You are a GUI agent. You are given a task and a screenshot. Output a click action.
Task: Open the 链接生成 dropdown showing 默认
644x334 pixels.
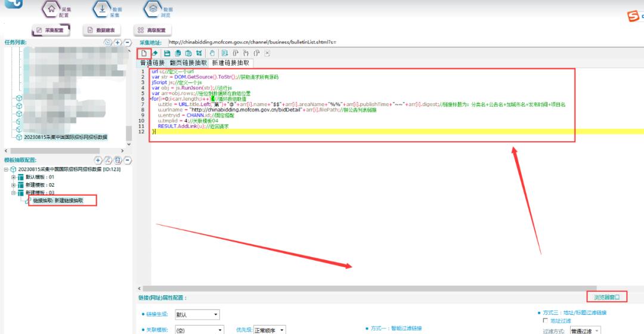pyautogui.click(x=197, y=315)
